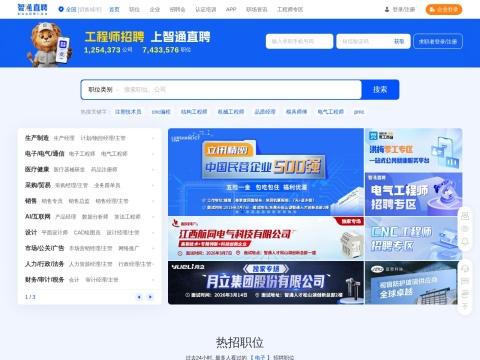This screenshot has width=480, height=360.
Task: Click the 电气工程师 hot keyword
Action: pyautogui.click(x=330, y=112)
